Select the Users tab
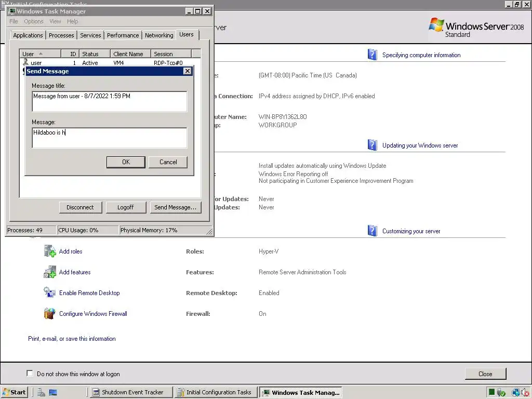532x399 pixels. tap(187, 35)
